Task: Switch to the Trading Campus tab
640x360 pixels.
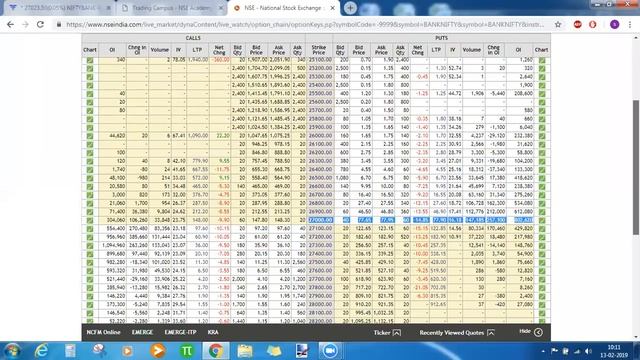Action: click(x=171, y=8)
